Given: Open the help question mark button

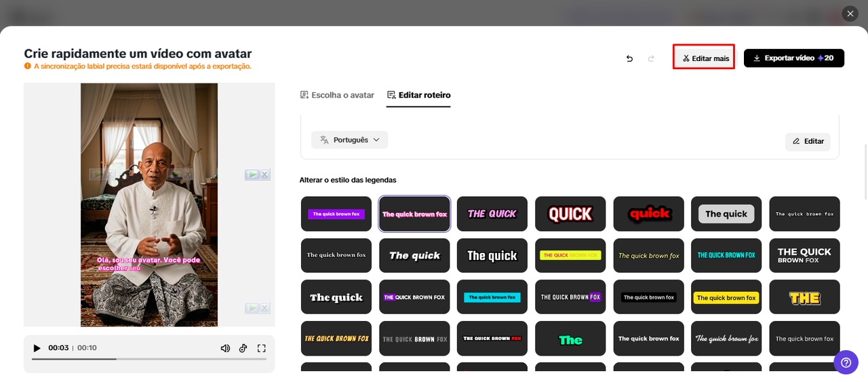Looking at the screenshot, I should point(846,362).
